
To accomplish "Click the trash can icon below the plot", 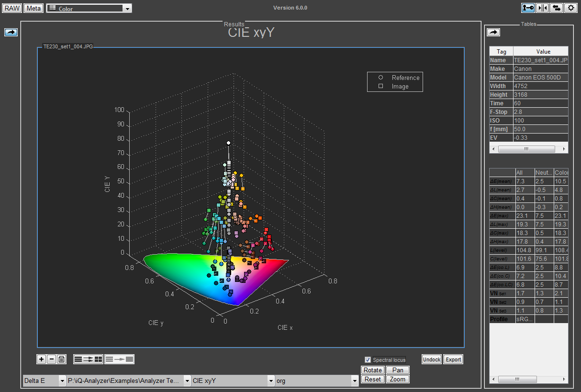I will pos(61,359).
